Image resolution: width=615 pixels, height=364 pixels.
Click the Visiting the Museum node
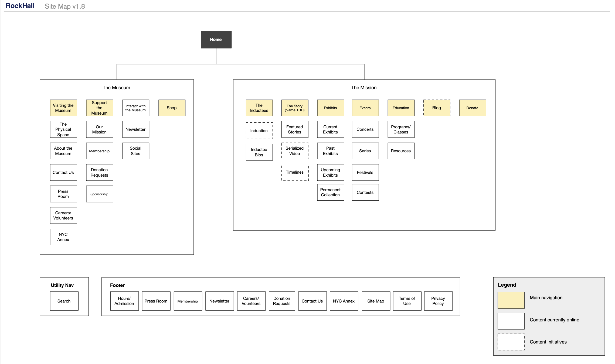(x=63, y=108)
